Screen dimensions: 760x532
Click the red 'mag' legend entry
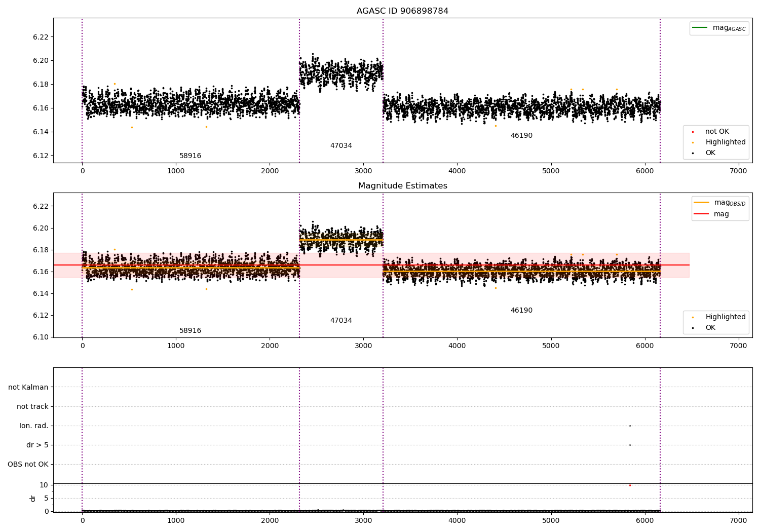pos(711,214)
